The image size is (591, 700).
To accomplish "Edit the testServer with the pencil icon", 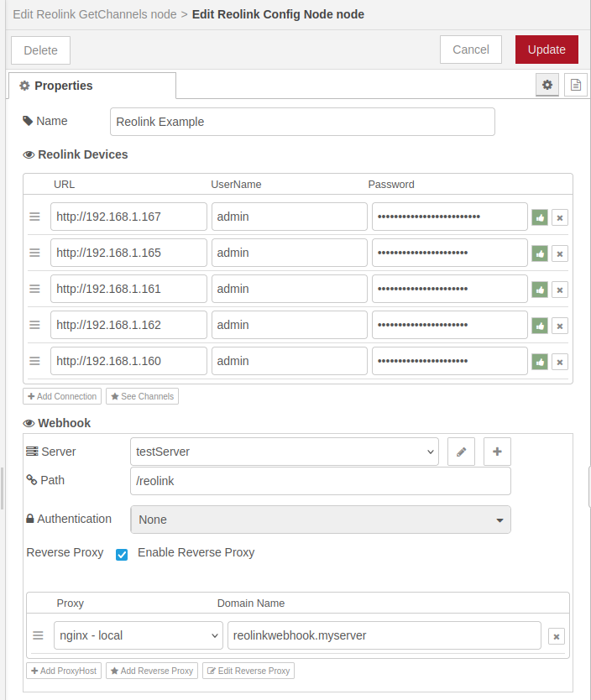I will pos(461,452).
